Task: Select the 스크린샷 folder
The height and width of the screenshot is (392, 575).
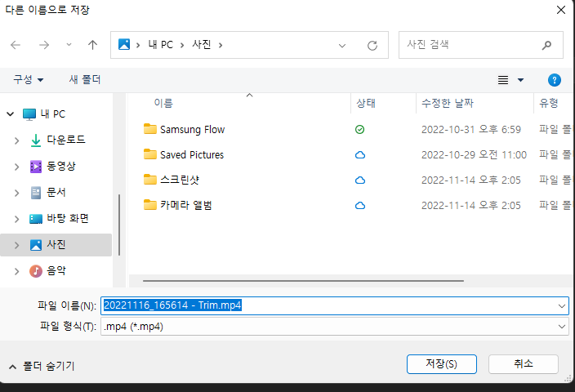Action: [180, 180]
